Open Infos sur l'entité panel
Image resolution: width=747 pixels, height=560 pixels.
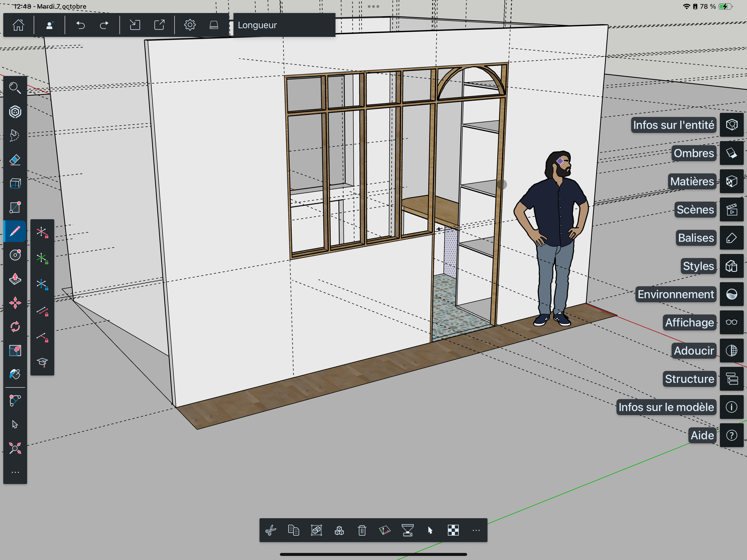tap(673, 125)
